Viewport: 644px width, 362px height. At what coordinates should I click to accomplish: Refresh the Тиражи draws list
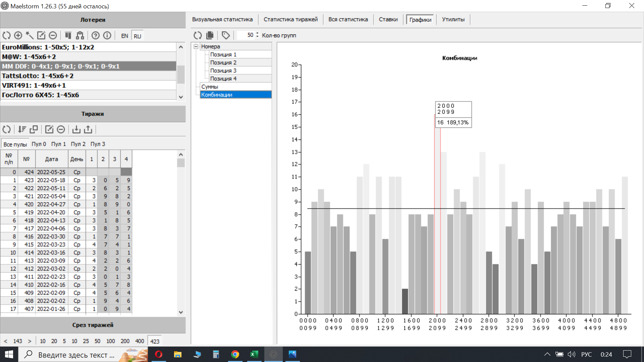[x=7, y=129]
